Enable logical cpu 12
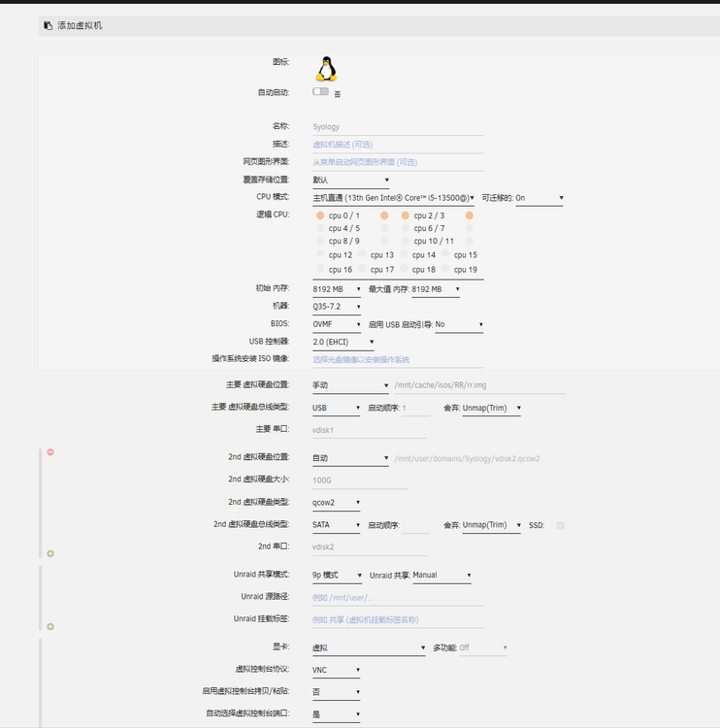Screen dimensions: 720x728 pyautogui.click(x=320, y=253)
